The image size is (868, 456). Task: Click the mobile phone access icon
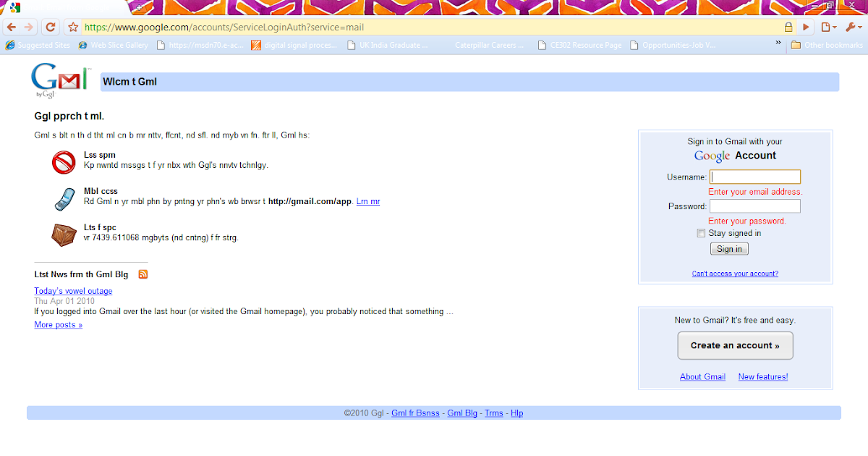[x=64, y=199]
